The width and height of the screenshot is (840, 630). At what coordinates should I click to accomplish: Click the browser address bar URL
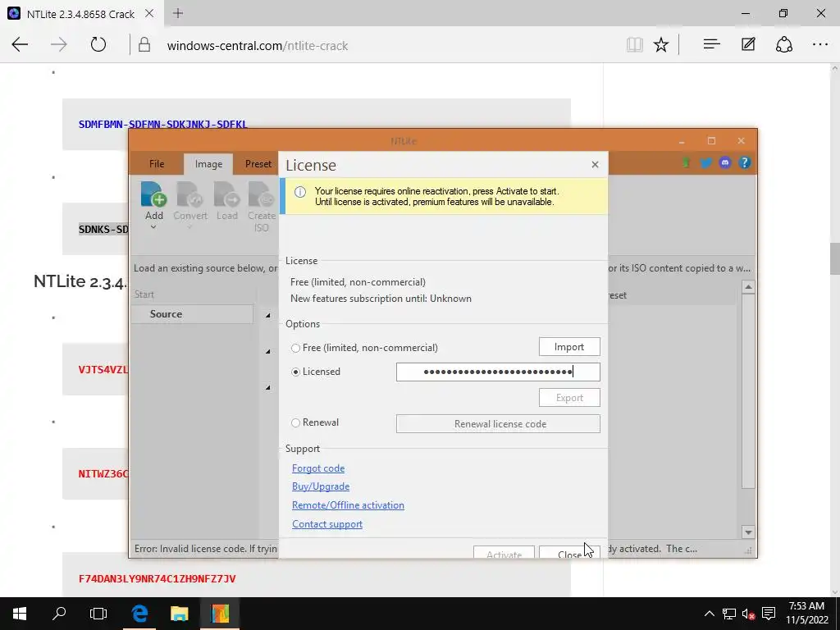257,46
